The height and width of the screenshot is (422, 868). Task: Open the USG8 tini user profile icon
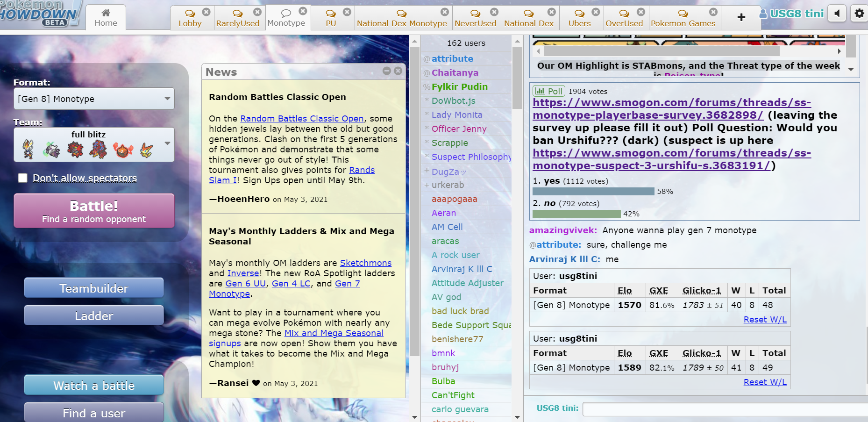coord(763,14)
